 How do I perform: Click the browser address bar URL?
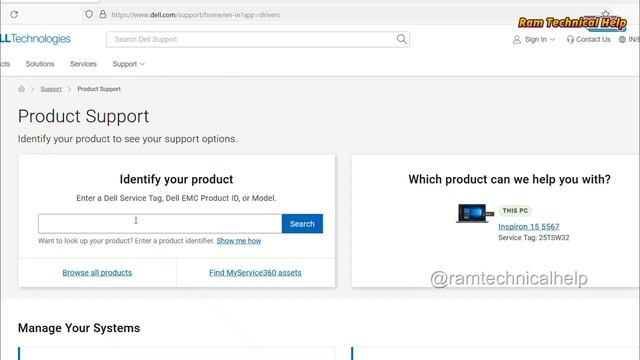click(x=196, y=15)
